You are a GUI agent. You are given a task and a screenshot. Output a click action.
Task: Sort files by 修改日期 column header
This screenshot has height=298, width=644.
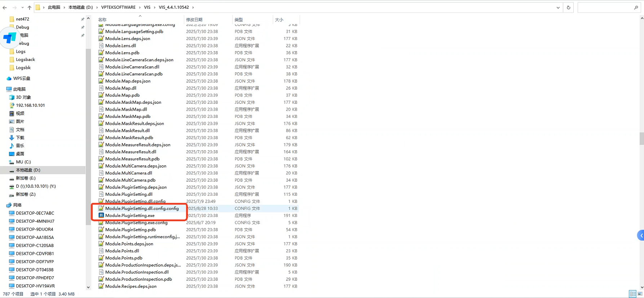(x=194, y=20)
